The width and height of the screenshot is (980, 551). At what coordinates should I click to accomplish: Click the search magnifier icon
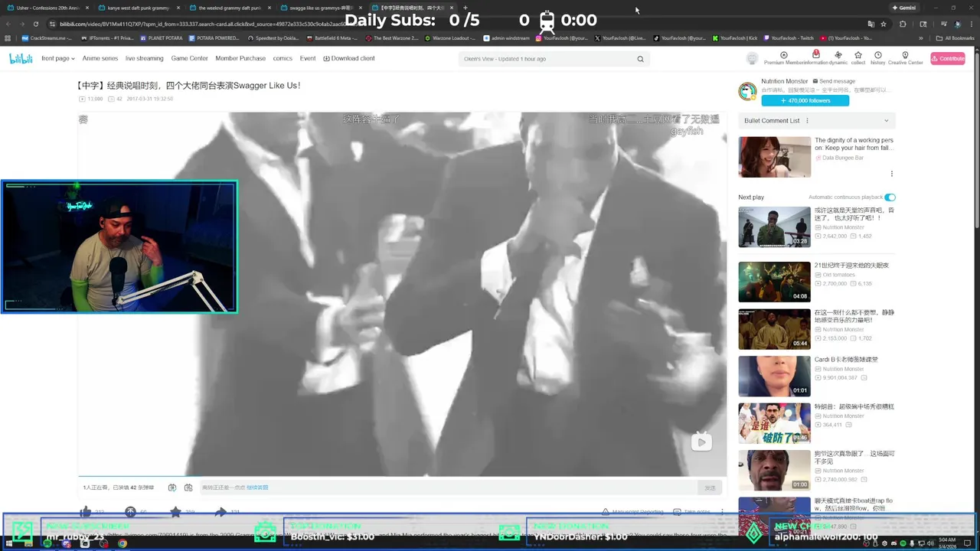[x=640, y=59]
